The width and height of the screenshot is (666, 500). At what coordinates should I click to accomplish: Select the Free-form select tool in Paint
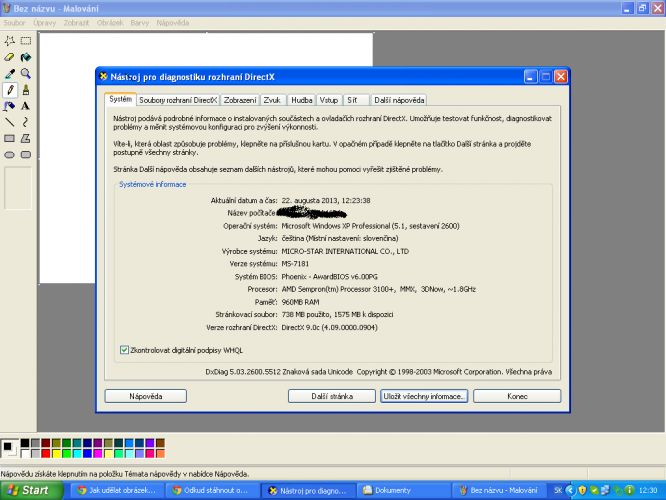[9, 41]
